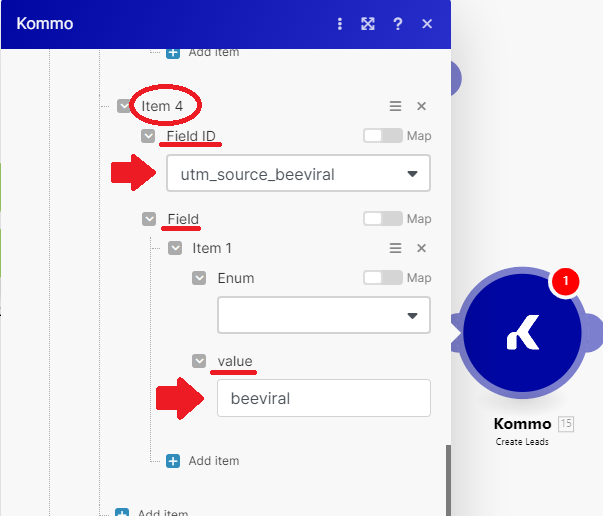Click the Kommo panel vertical scrollbar

[448, 480]
